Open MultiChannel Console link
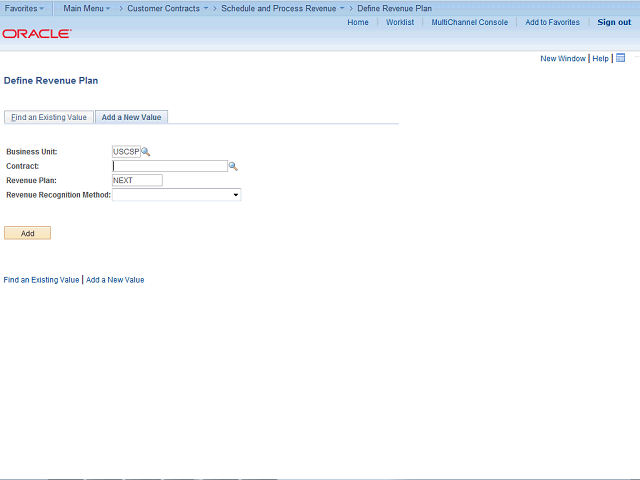Viewport: 640px width, 480px height. [x=470, y=22]
